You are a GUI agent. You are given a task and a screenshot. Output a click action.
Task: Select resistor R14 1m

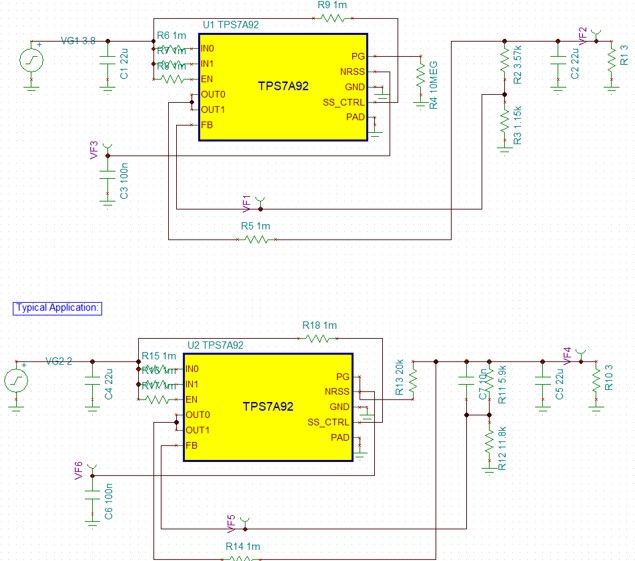pos(241,559)
